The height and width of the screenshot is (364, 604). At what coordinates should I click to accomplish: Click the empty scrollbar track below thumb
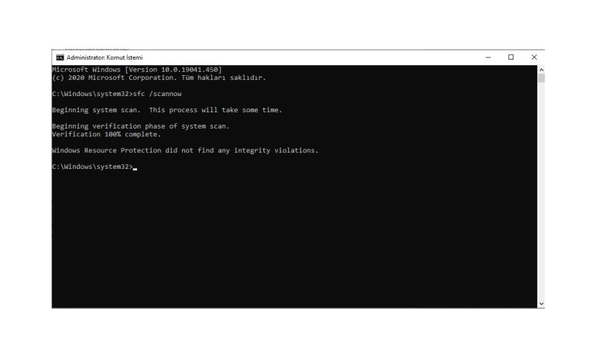(x=541, y=191)
